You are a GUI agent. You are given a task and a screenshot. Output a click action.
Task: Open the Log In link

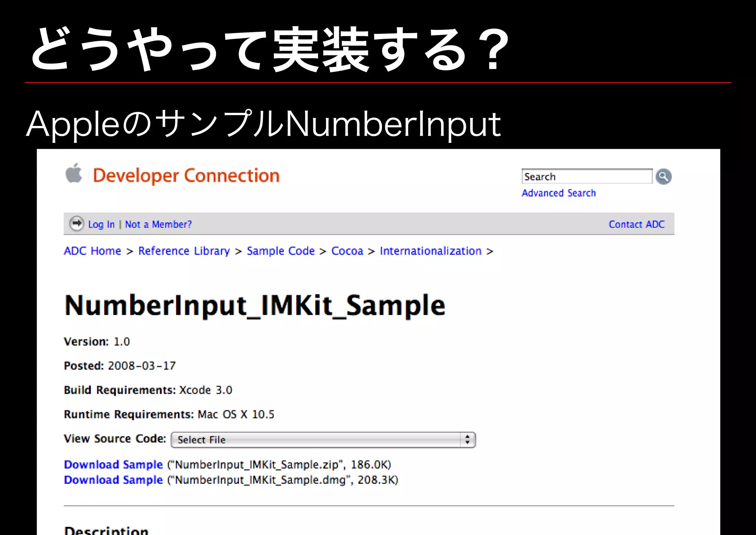pyautogui.click(x=101, y=224)
